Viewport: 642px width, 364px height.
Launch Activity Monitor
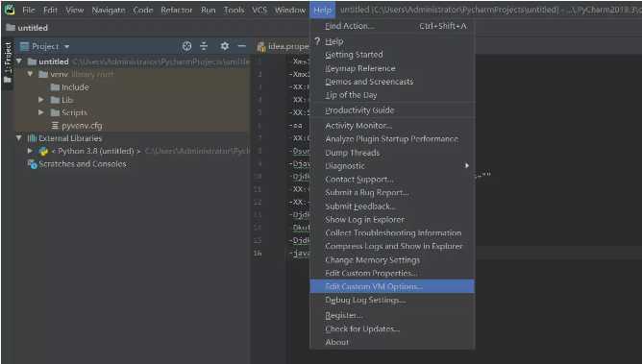point(392,126)
